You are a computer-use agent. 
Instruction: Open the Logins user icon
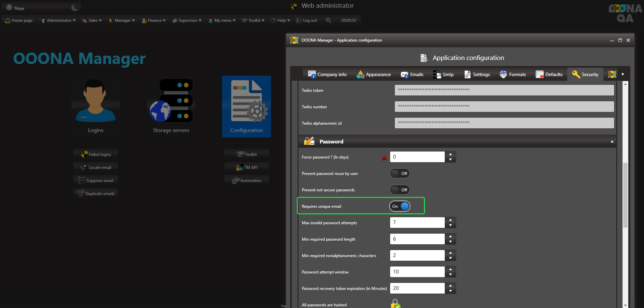pyautogui.click(x=95, y=101)
